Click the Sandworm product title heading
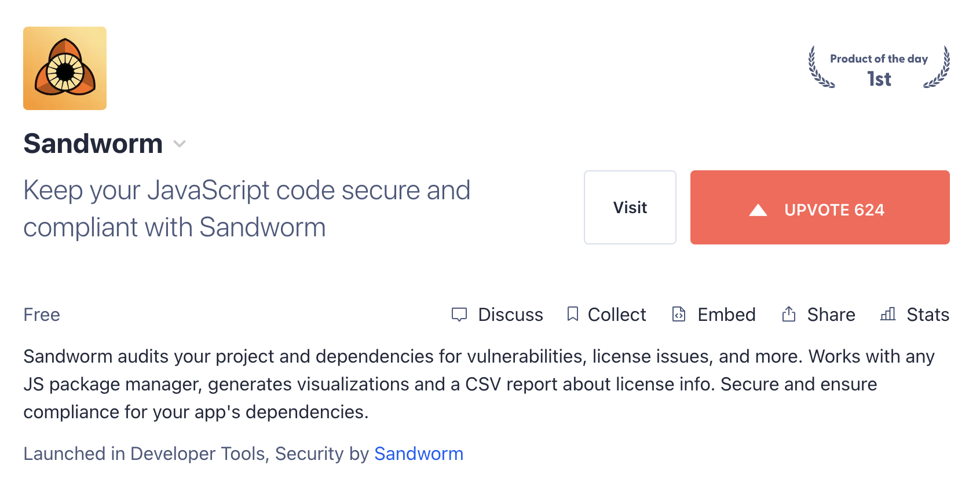Viewport: 980px width, 497px height. pyautogui.click(x=93, y=144)
